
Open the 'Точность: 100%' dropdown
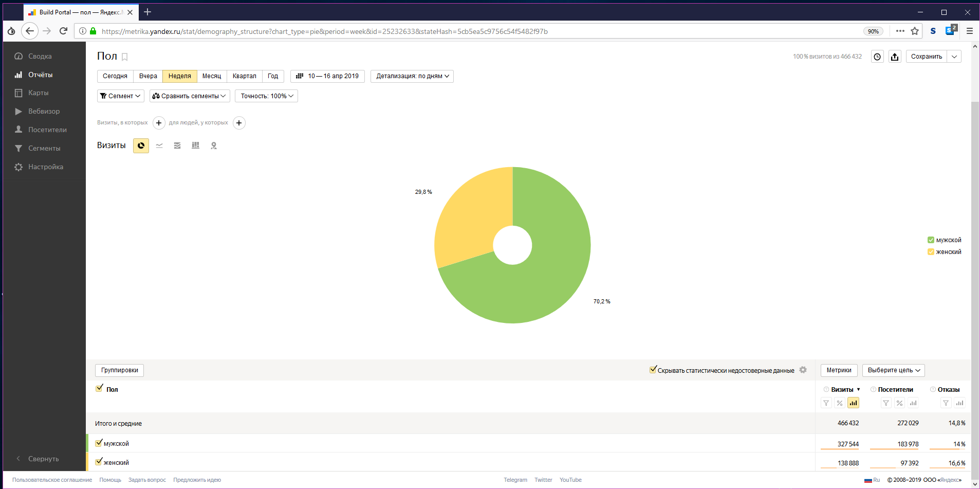tap(266, 96)
